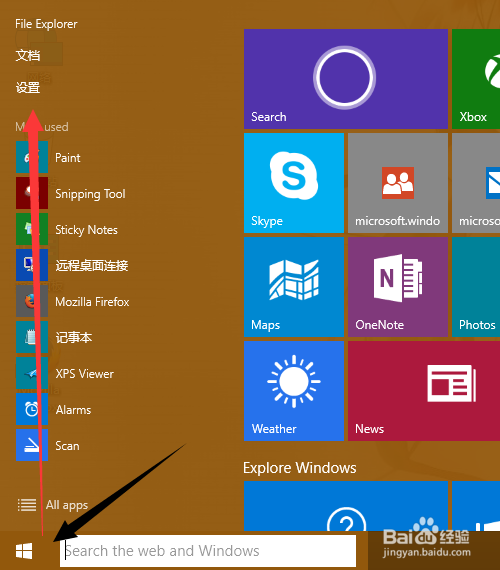Click the 远程桌面连接 label text
The width and height of the screenshot is (500, 570).
tap(92, 266)
